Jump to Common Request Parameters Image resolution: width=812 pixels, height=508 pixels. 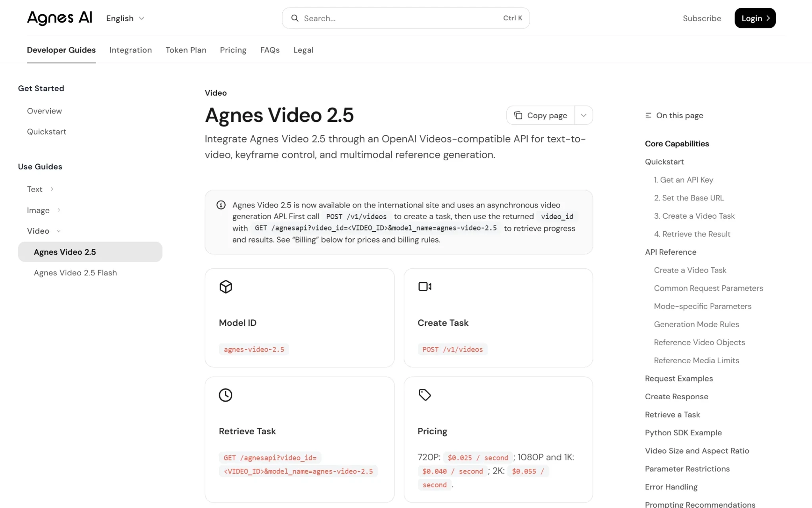(x=709, y=288)
